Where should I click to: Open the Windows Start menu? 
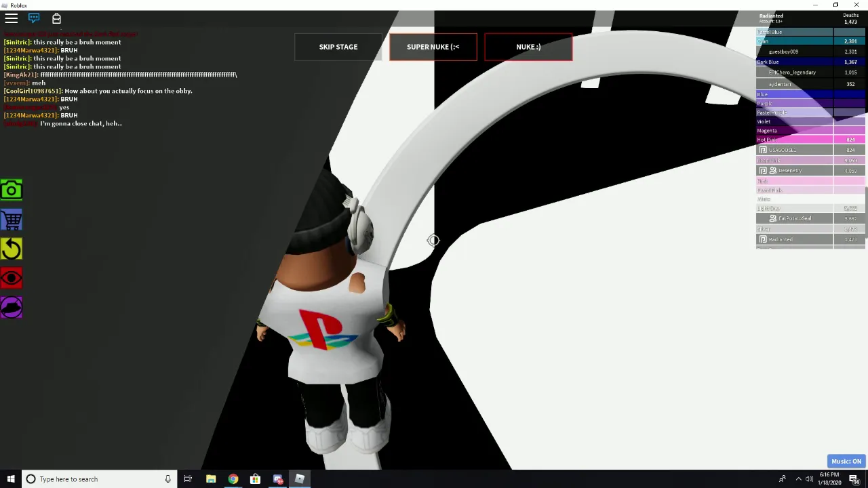coord(10,479)
